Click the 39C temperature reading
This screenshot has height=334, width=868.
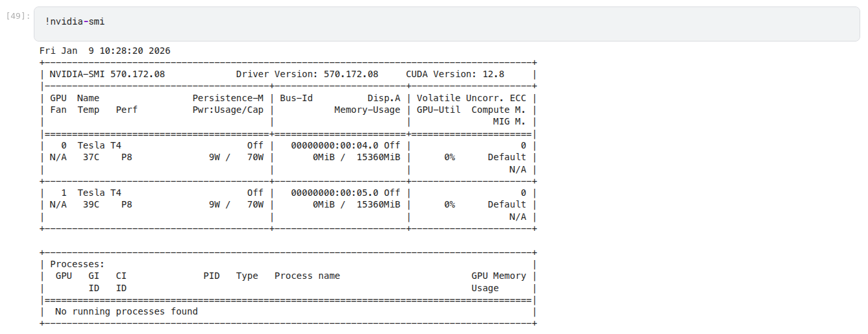tap(91, 204)
